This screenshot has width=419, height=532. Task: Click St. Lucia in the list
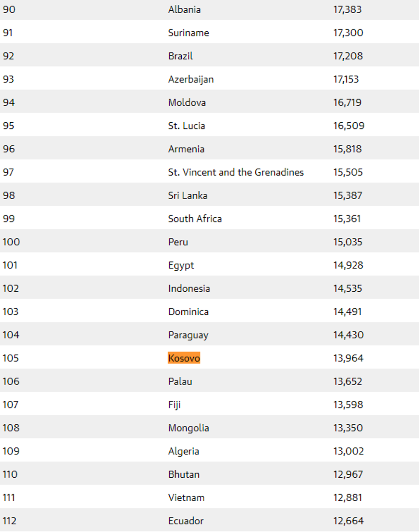(x=186, y=126)
